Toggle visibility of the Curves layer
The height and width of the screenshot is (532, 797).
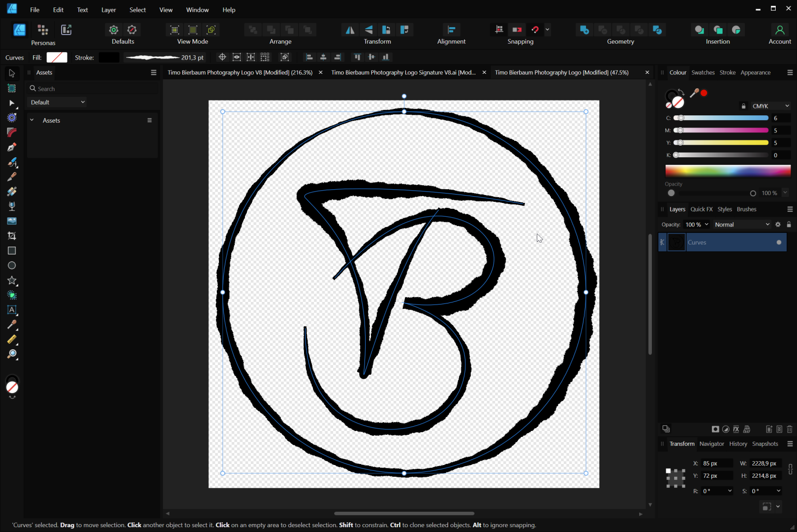pos(778,242)
